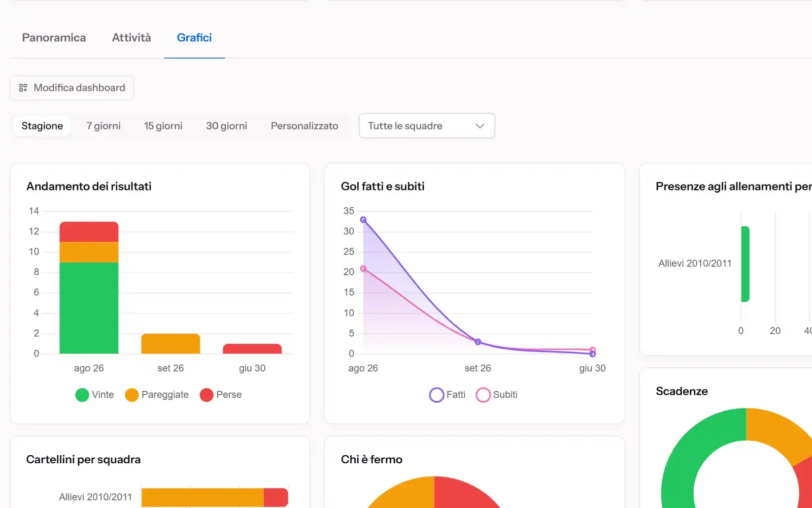Switch to the Attività tab
The width and height of the screenshot is (812, 508).
click(x=131, y=38)
